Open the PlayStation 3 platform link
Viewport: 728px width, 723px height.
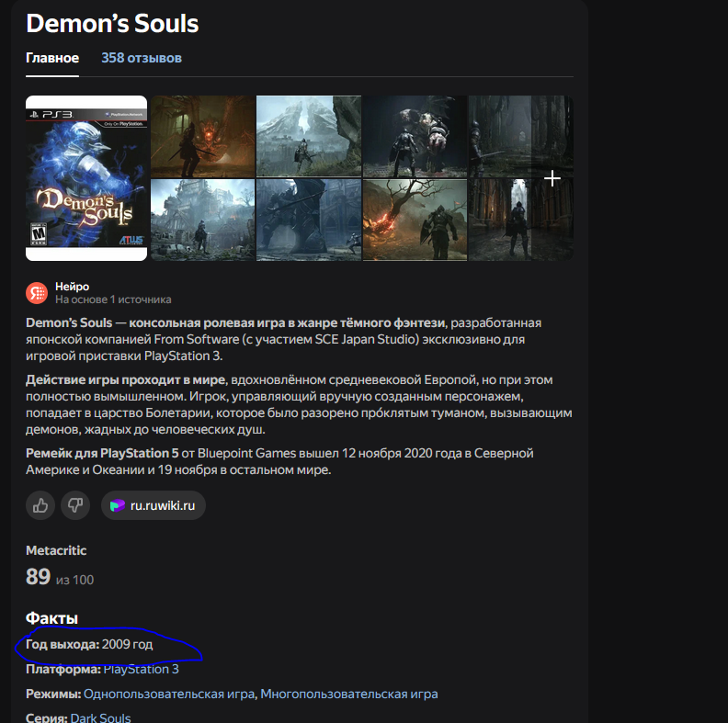(141, 669)
